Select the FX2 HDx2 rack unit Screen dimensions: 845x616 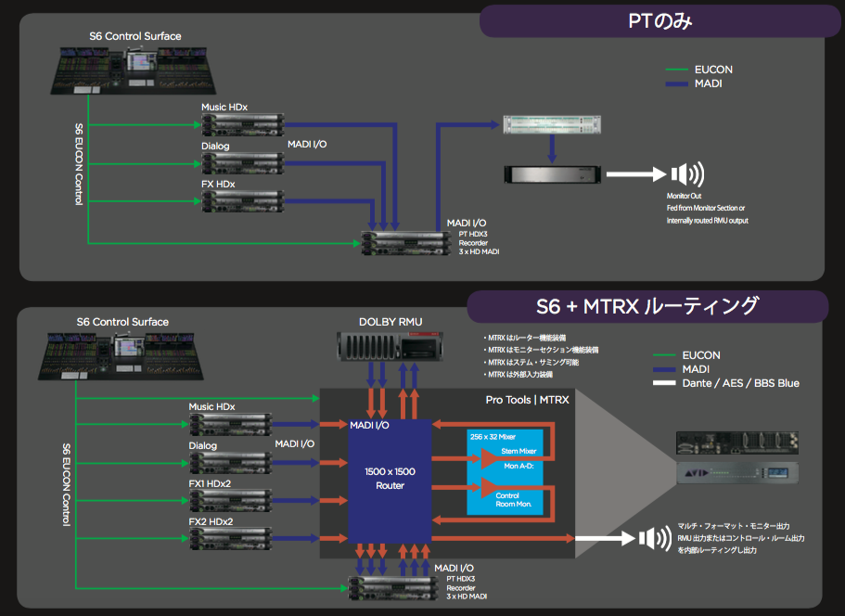[x=231, y=538]
